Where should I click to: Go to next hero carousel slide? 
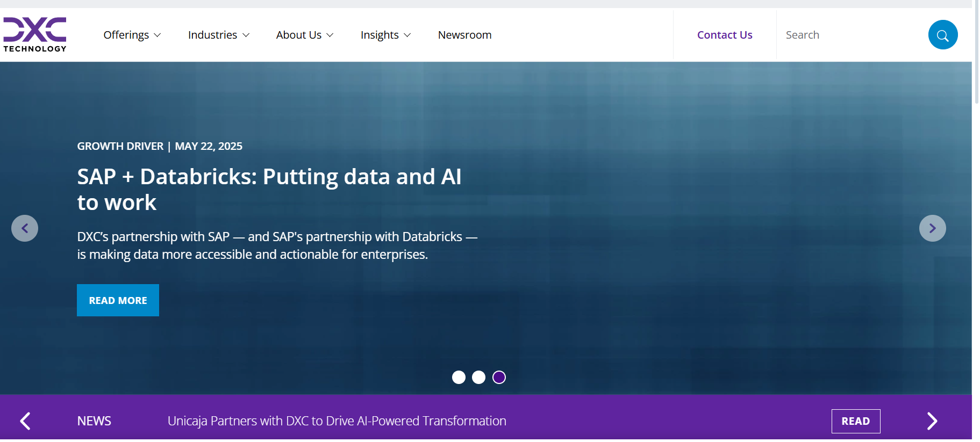pos(933,228)
